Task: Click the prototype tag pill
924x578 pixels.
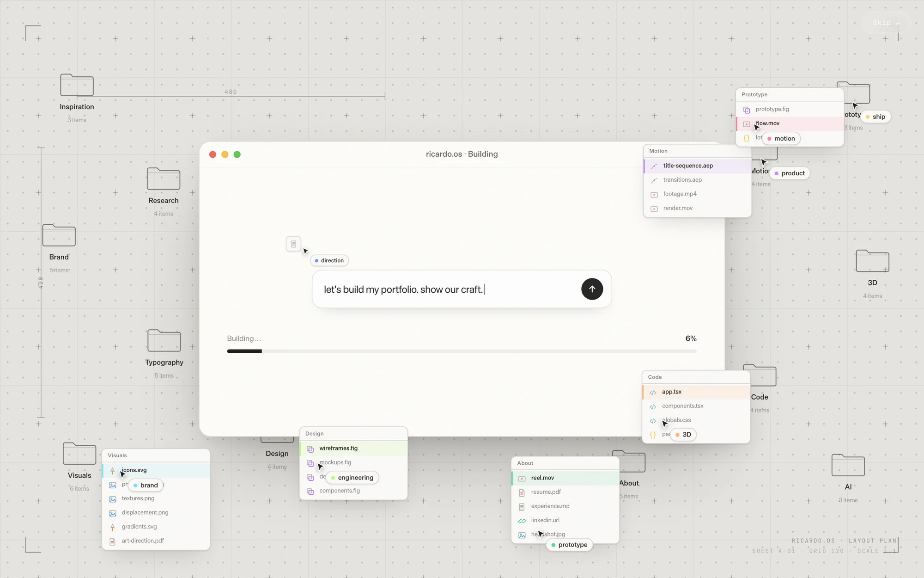Action: tap(570, 545)
